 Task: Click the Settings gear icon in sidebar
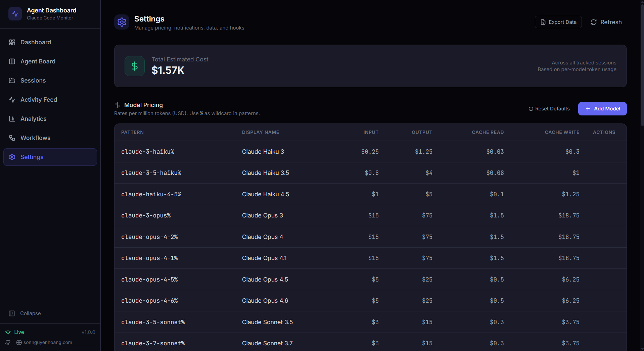coord(12,157)
